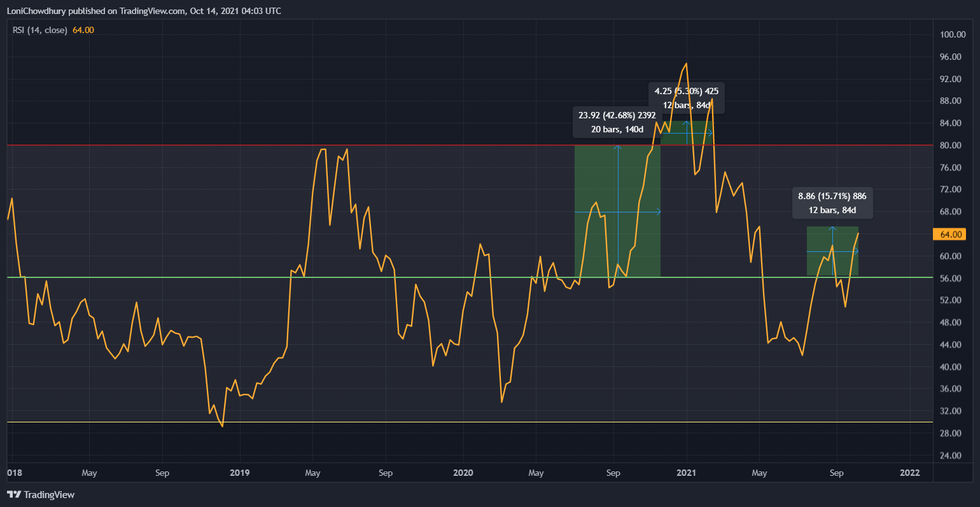Image resolution: width=980 pixels, height=507 pixels.
Task: Click the 52.00 scale label
Action: 950,300
